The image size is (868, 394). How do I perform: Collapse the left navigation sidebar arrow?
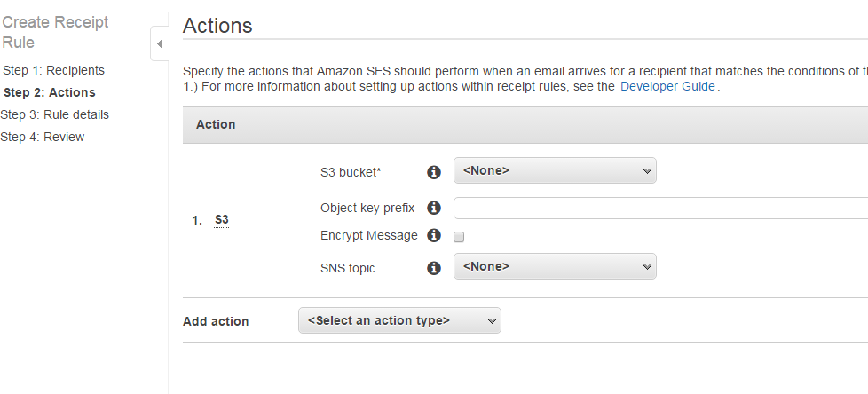tap(160, 43)
